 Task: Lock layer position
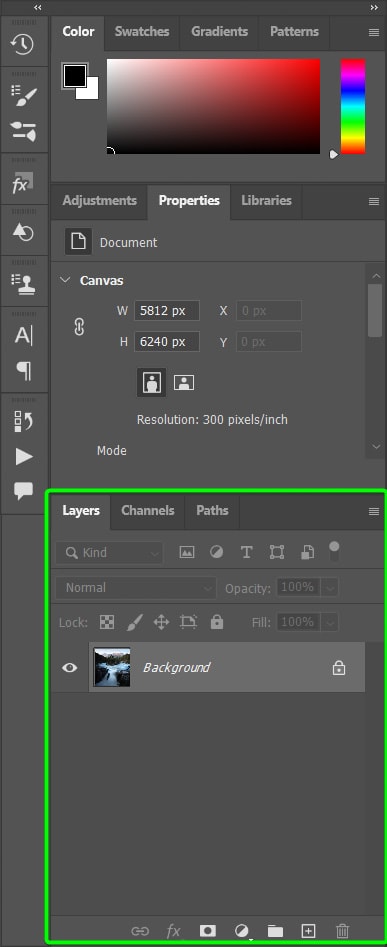coord(161,622)
